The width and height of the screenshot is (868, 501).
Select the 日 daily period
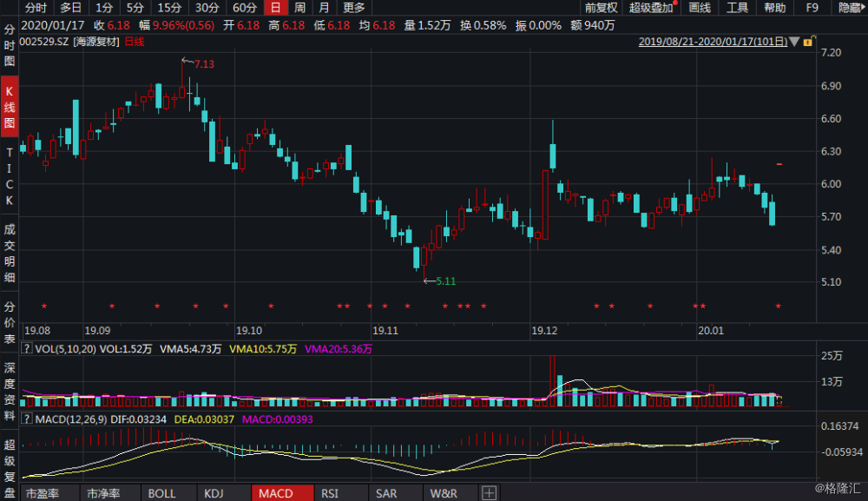[275, 8]
